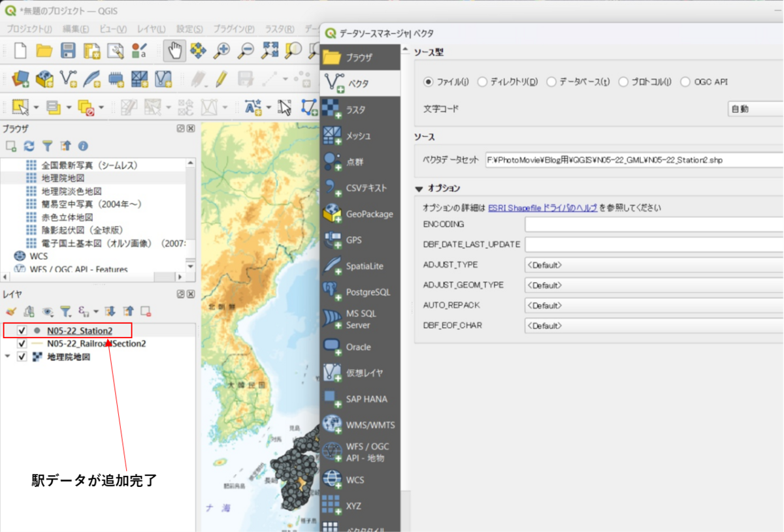Click the New SpatiaLite Layer feather icon
This screenshot has width=784, height=532.
click(92, 79)
